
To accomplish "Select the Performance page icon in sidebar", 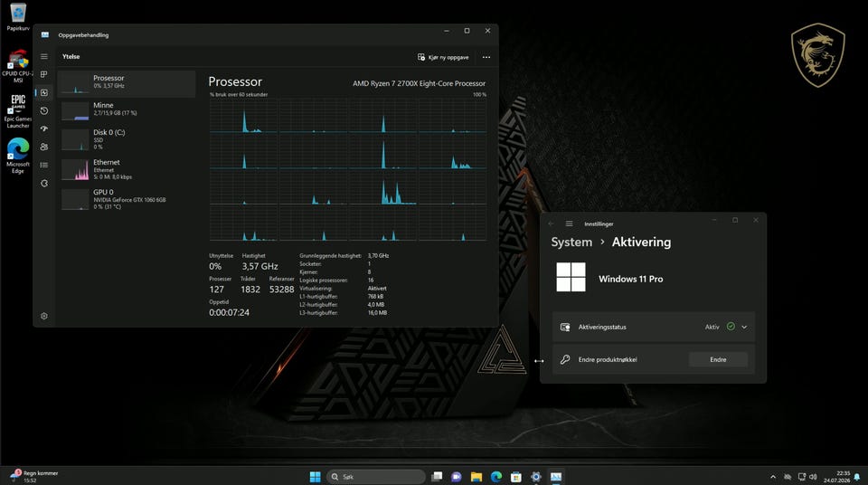I will [x=44, y=92].
